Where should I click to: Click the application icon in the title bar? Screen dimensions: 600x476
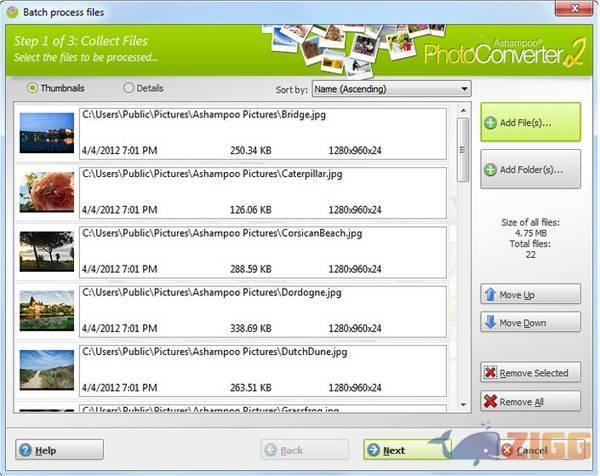pos(12,12)
